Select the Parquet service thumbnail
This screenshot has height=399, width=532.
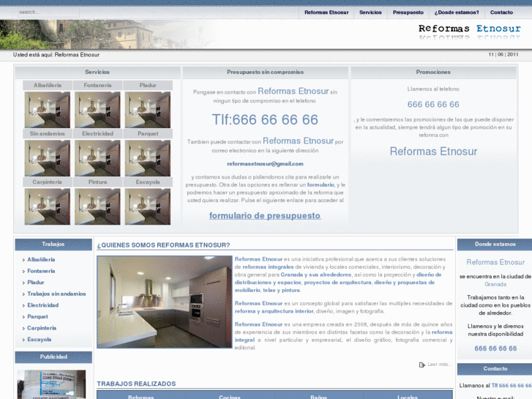tap(148, 158)
